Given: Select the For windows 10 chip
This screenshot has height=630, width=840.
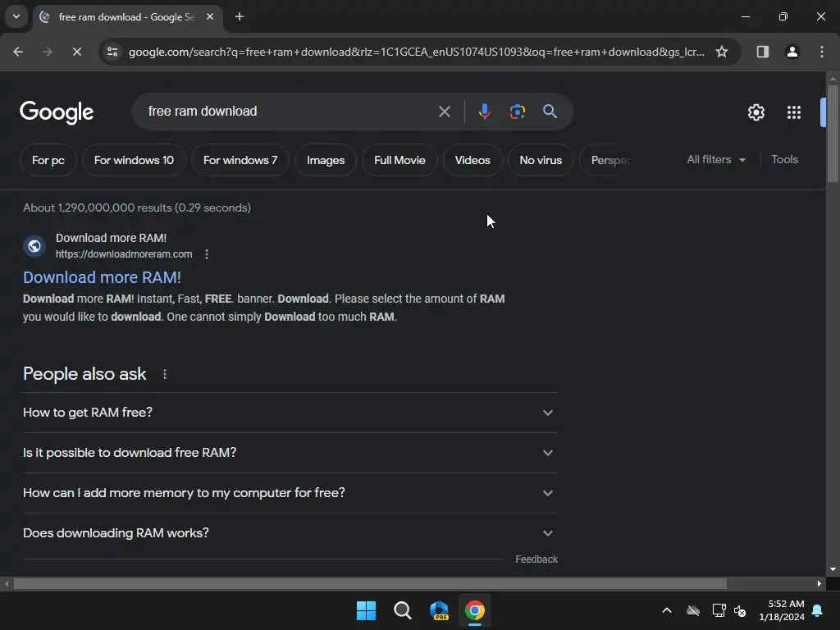Looking at the screenshot, I should (x=134, y=160).
